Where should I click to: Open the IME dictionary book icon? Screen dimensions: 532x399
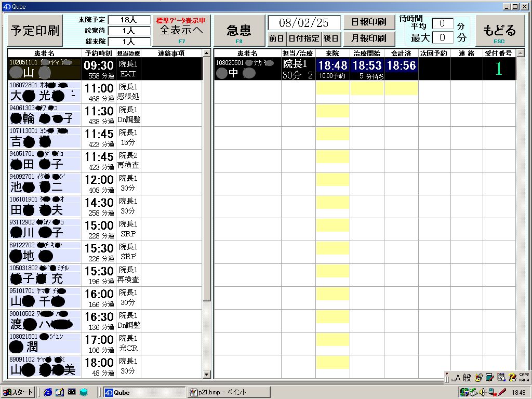coord(489,378)
